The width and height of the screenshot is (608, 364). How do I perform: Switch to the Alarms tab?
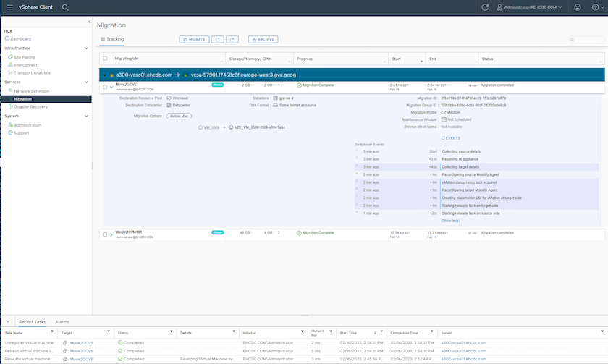click(x=62, y=321)
